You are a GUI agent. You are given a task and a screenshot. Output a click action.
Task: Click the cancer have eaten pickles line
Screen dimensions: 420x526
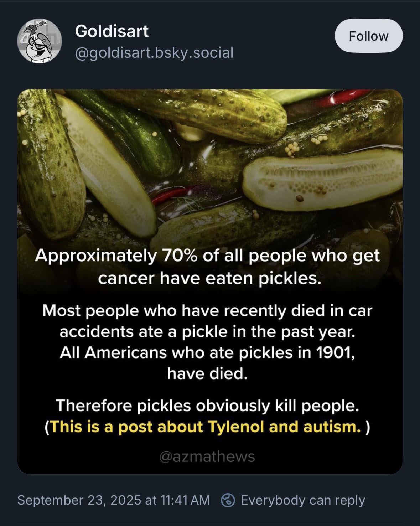coord(210,278)
